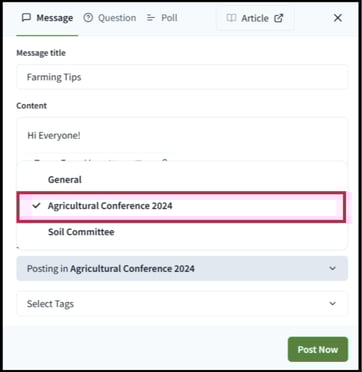Click the Poll bars icon
Viewport: 362px width, 372px height.
(x=151, y=18)
